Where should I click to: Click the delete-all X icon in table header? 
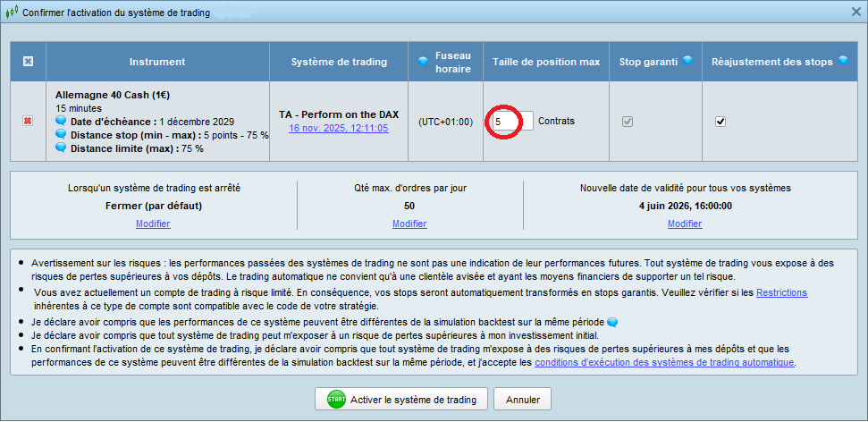(x=28, y=62)
